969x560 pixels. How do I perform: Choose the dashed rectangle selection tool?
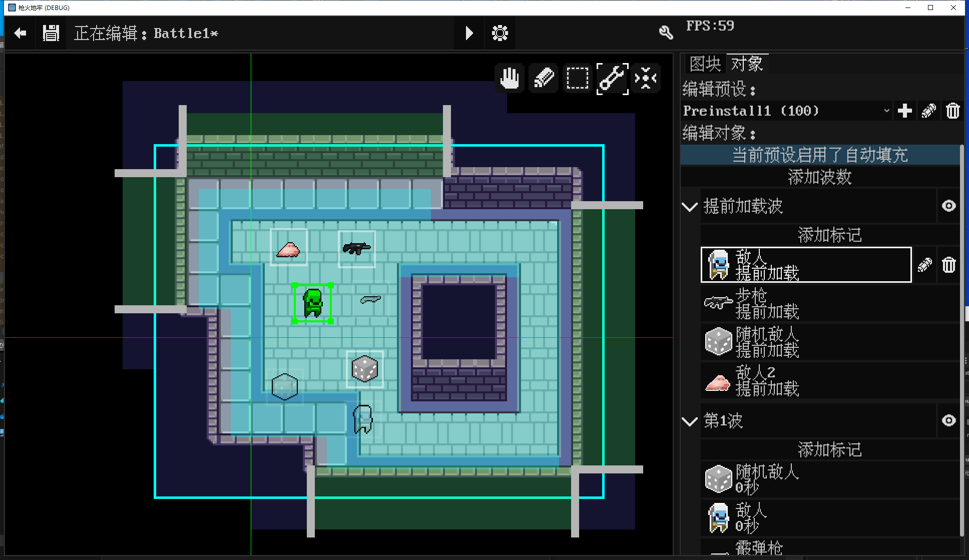tap(577, 79)
